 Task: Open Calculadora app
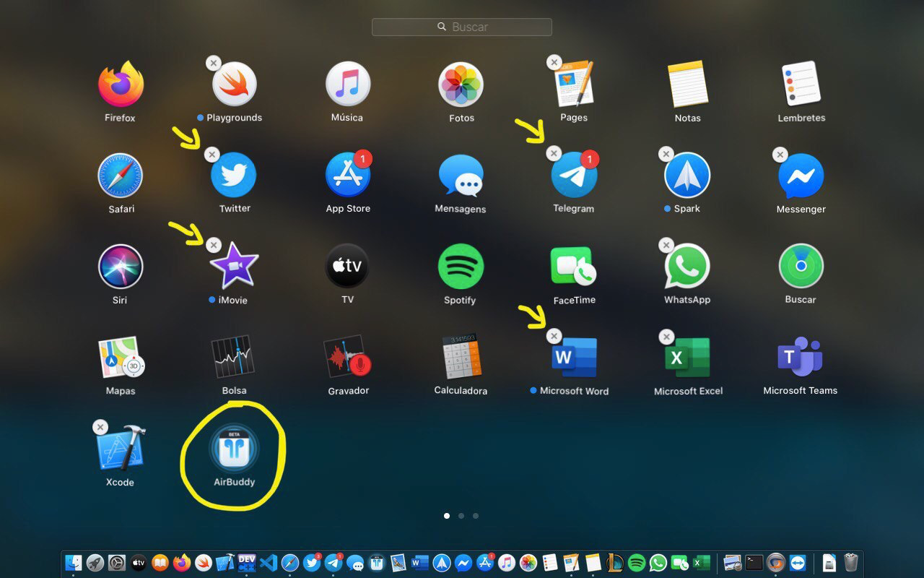(462, 357)
